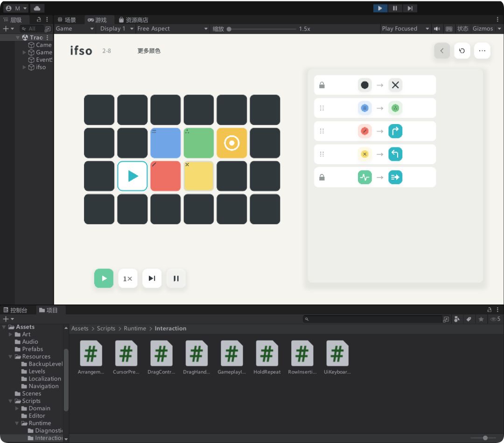Select the DragContr... script file

pyautogui.click(x=161, y=358)
